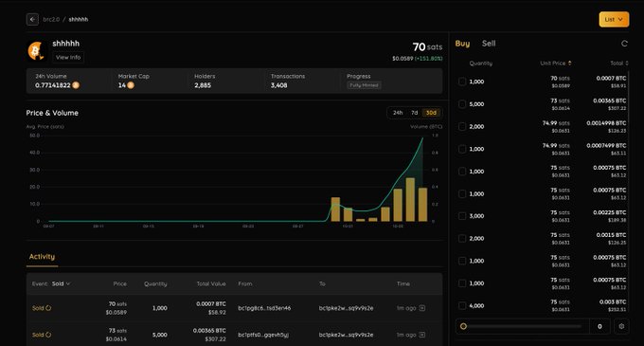Viewport: 644px width, 346px height.
Task: Click the Fully Minted progress badge
Action: tap(364, 85)
